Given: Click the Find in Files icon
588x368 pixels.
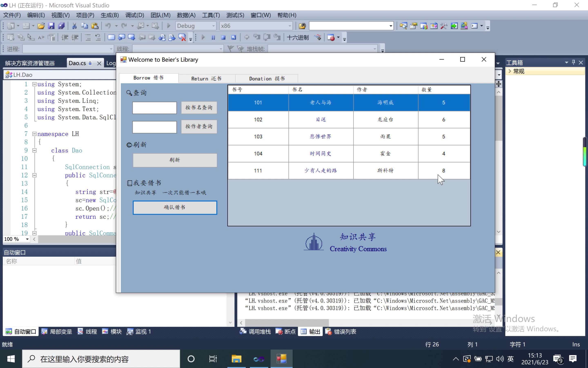Looking at the screenshot, I should tap(302, 26).
